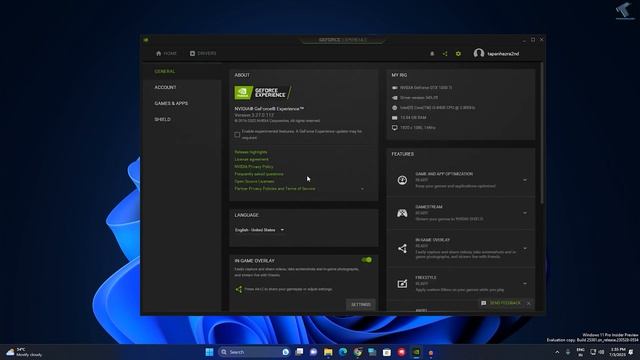
Task: Click the Game and App Optimization gauge icon
Action: tap(402, 180)
